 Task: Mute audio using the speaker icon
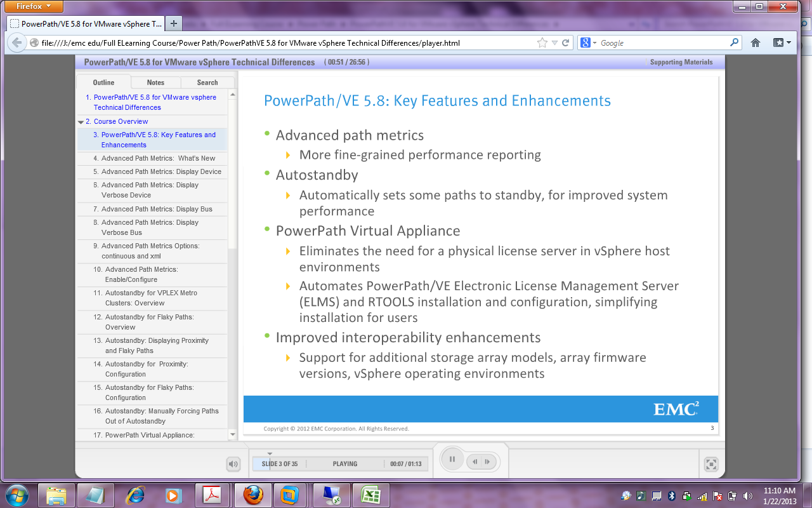click(x=233, y=464)
